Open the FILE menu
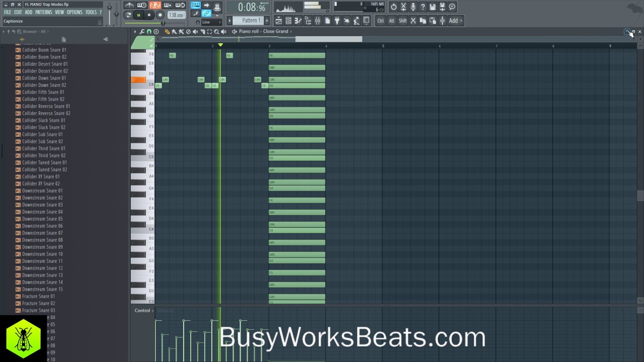This screenshot has width=644, height=362. pos(8,12)
